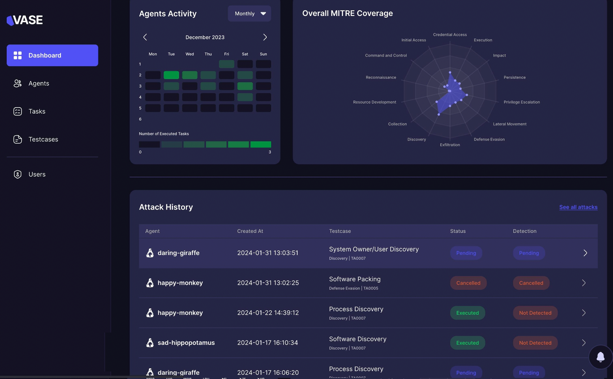Click the Software Packing testcase title

[355, 279]
